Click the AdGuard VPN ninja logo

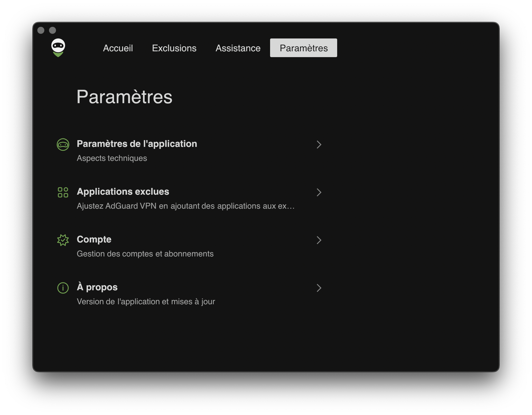coord(58,48)
